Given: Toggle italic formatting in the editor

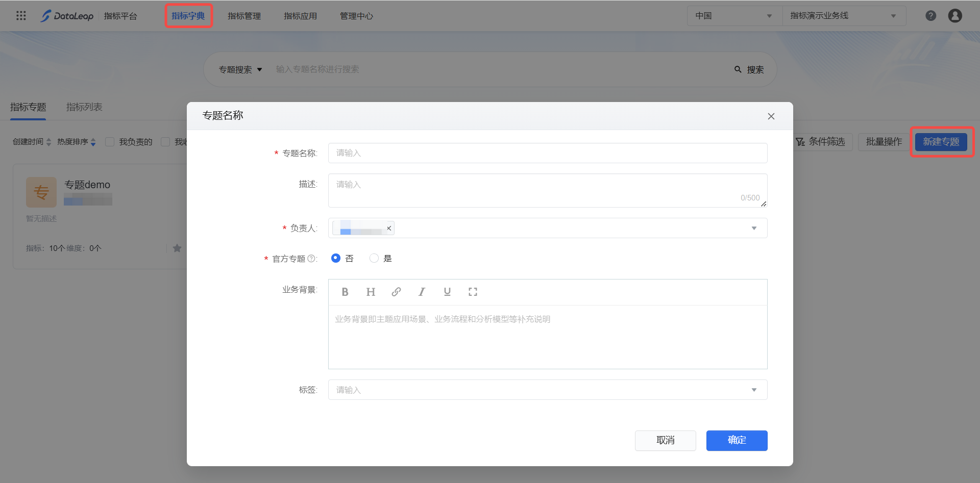Looking at the screenshot, I should pos(422,292).
